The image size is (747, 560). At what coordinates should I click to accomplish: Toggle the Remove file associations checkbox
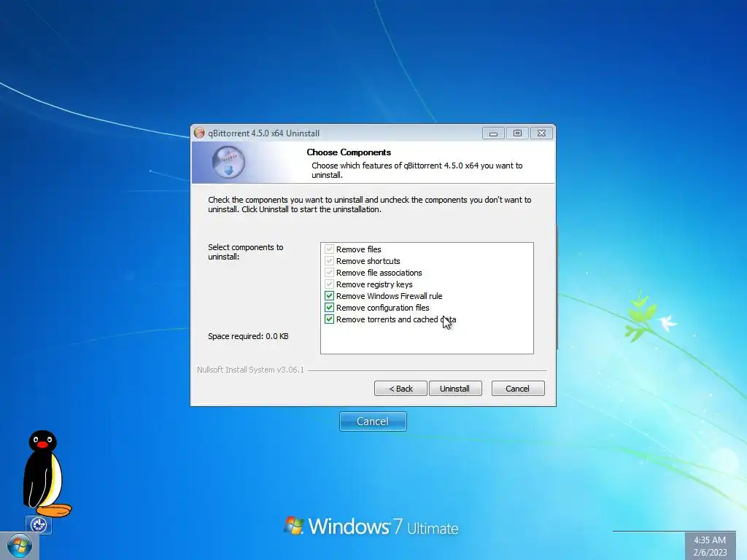pos(329,273)
